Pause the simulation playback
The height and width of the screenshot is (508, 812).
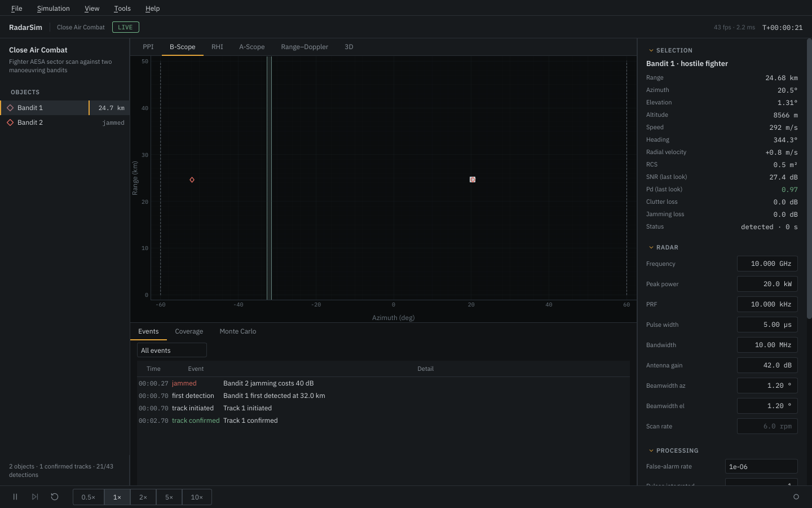(15, 497)
